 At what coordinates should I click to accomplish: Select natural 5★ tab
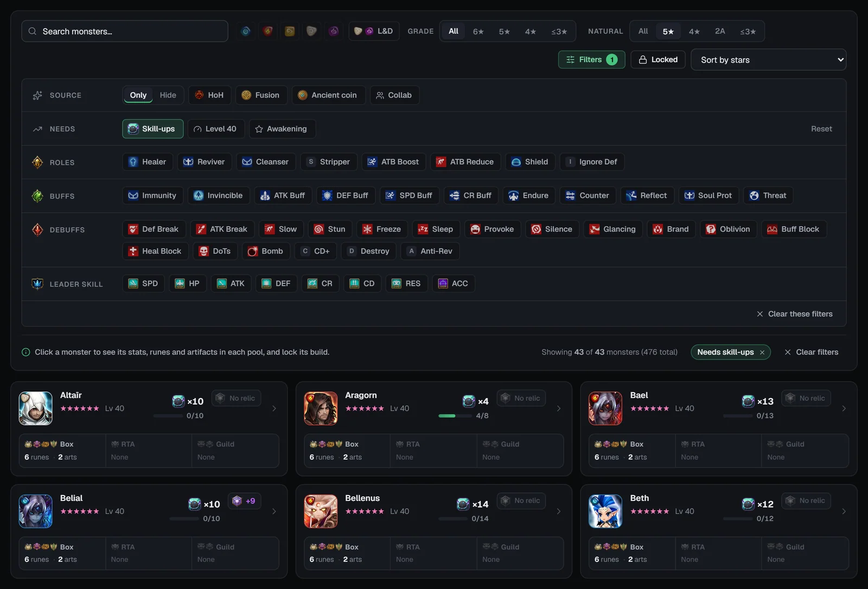[x=668, y=31]
